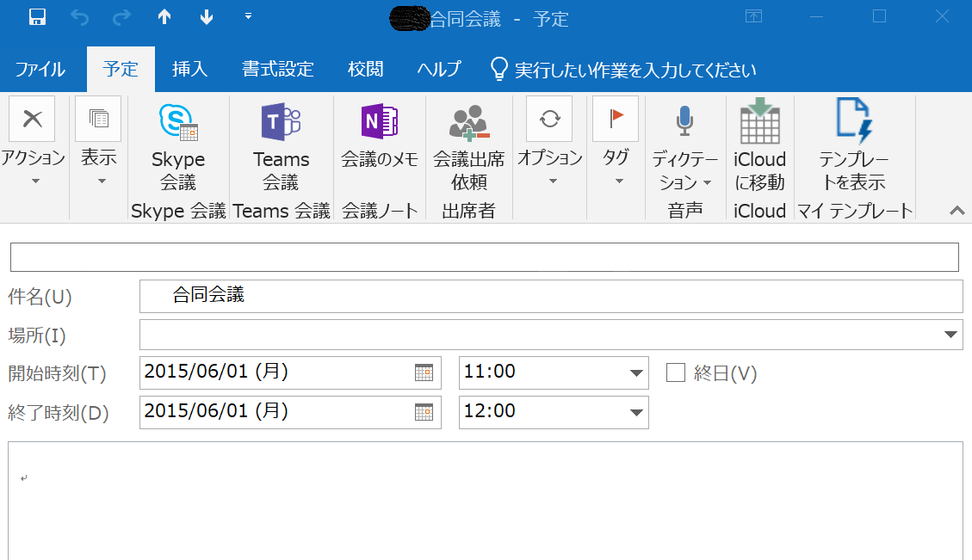Open calendar picker for 開始時刻
The image size is (972, 560).
click(x=424, y=373)
